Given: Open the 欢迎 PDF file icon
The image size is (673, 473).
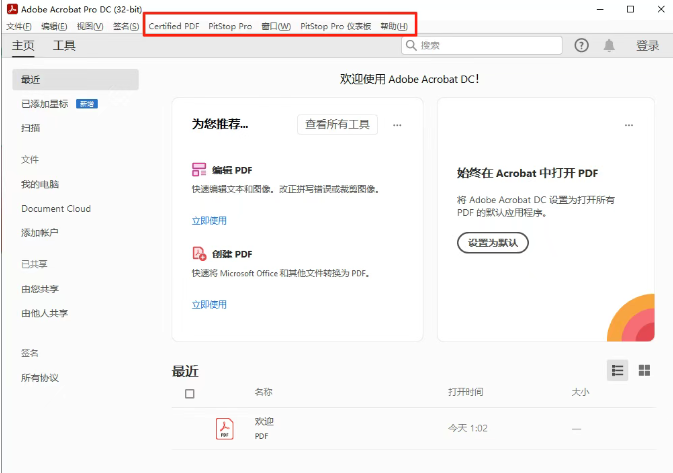Looking at the screenshot, I should [x=225, y=429].
